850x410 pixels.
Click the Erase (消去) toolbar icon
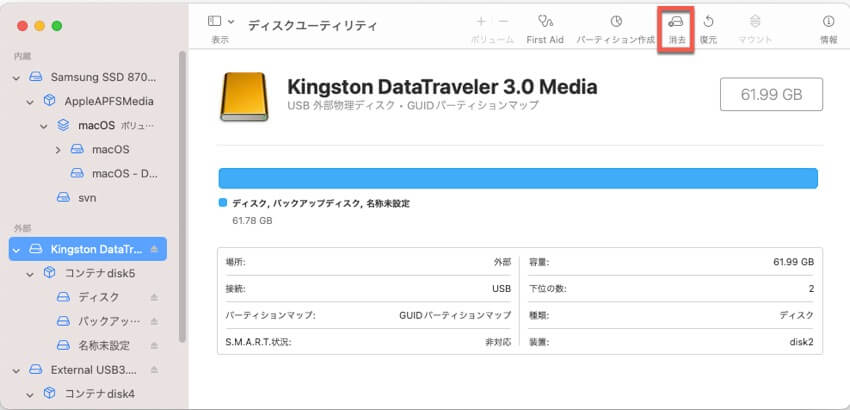675,22
